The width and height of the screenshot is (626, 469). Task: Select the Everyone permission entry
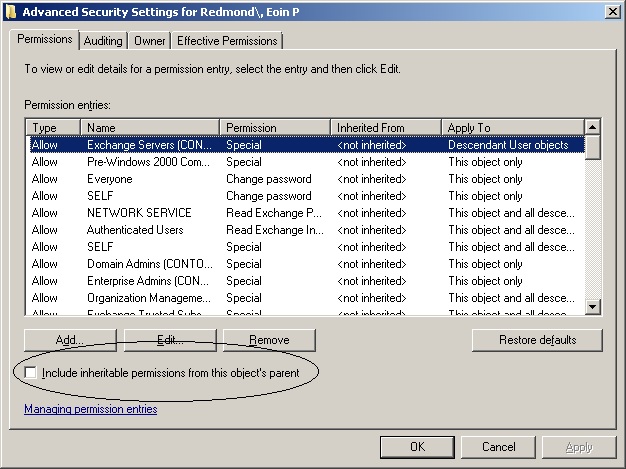(x=110, y=179)
